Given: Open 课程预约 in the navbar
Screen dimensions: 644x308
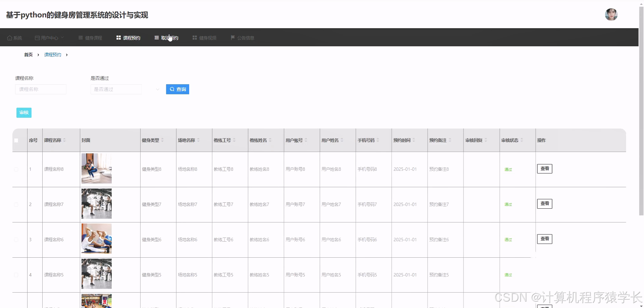Looking at the screenshot, I should tap(128, 38).
